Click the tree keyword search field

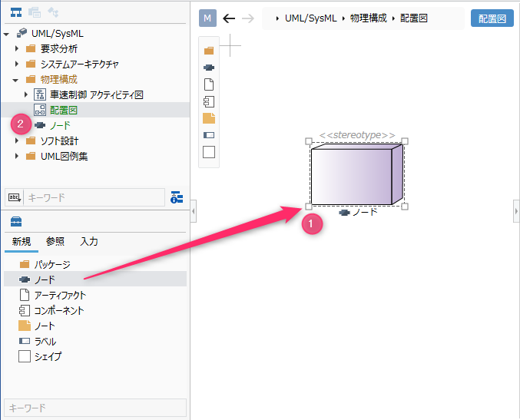pos(94,197)
